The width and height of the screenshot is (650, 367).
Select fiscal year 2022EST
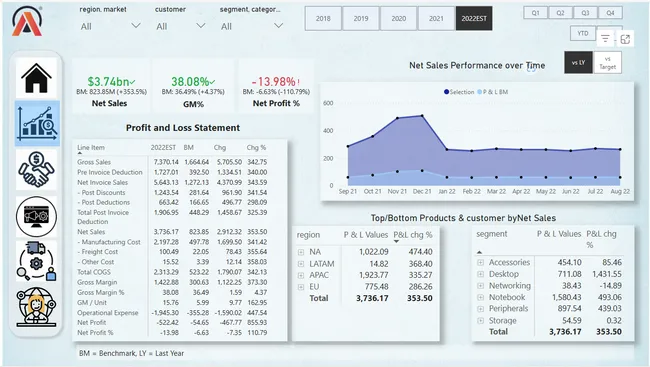click(474, 18)
